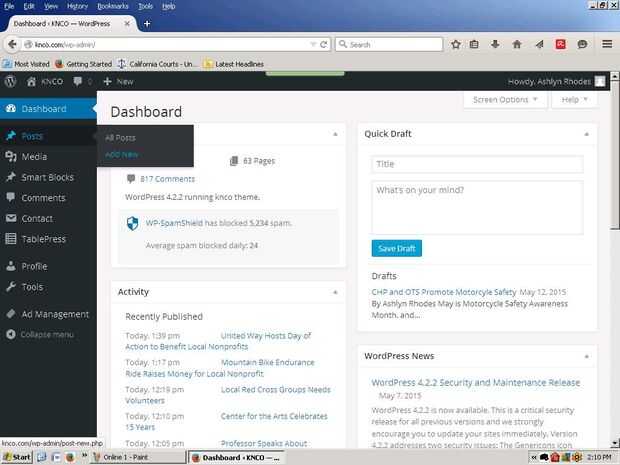Open the 63 Pages link
620x465 pixels.
pyautogui.click(x=259, y=161)
